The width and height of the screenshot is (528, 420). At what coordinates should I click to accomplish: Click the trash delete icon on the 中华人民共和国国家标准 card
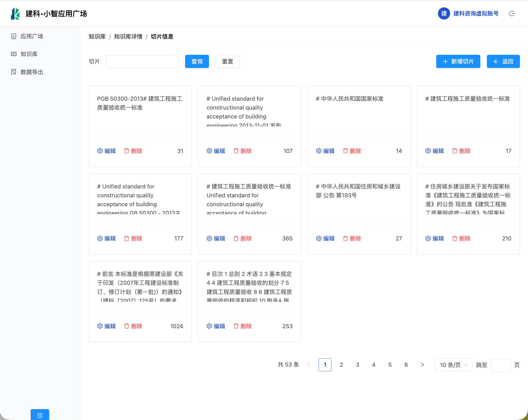pos(345,151)
